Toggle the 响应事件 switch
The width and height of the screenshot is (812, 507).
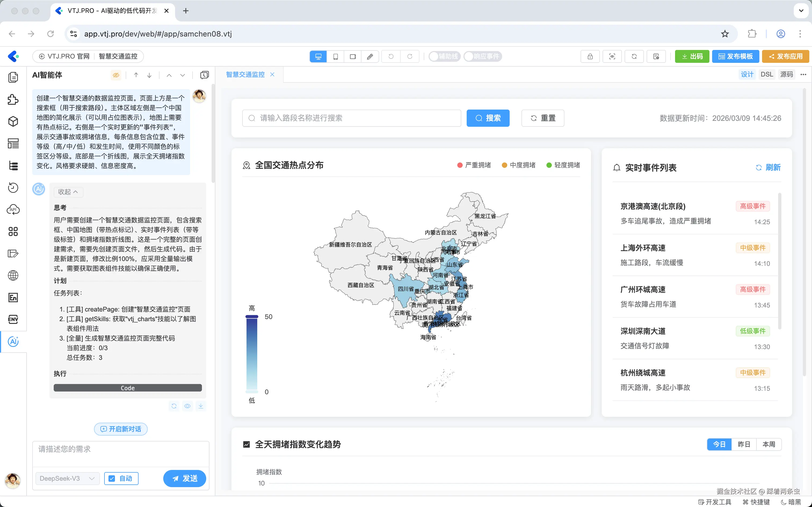click(483, 56)
